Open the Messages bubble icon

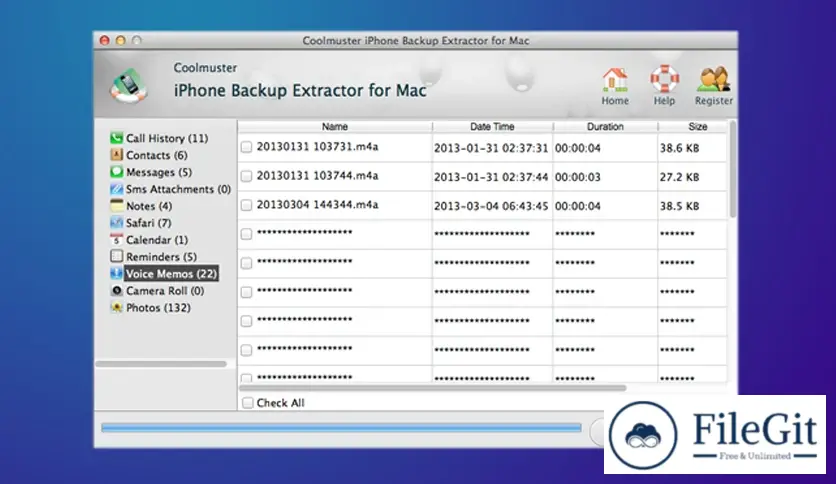(117, 172)
